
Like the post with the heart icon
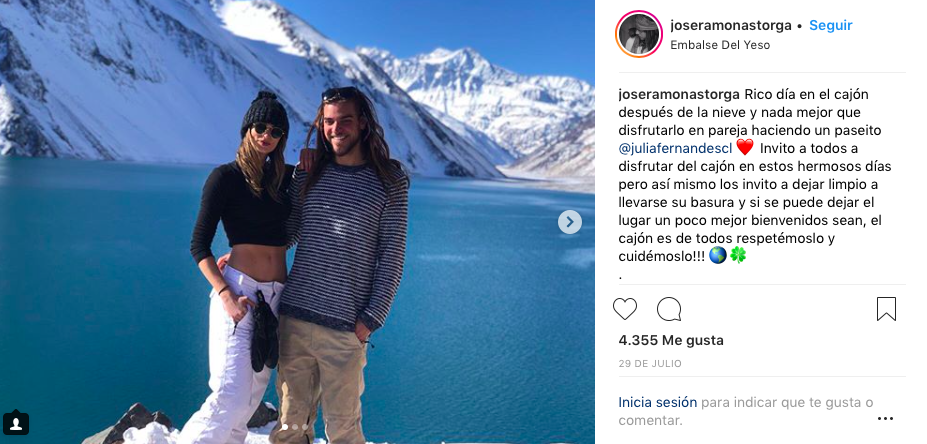tap(625, 309)
